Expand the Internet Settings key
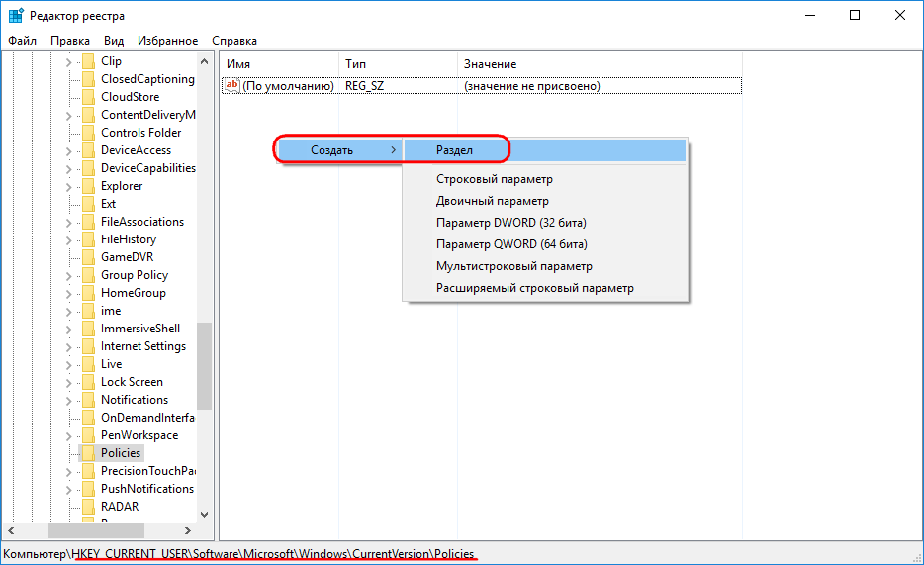The image size is (924, 565). (x=68, y=347)
